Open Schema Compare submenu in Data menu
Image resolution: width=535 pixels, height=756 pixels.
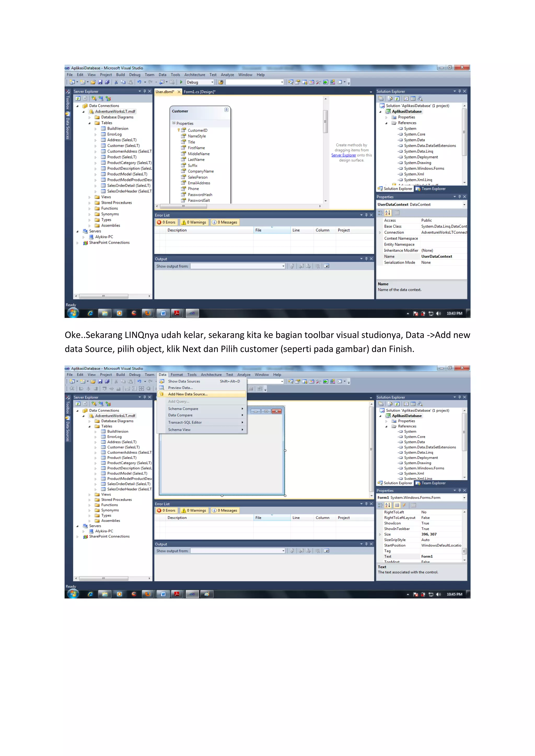point(202,409)
